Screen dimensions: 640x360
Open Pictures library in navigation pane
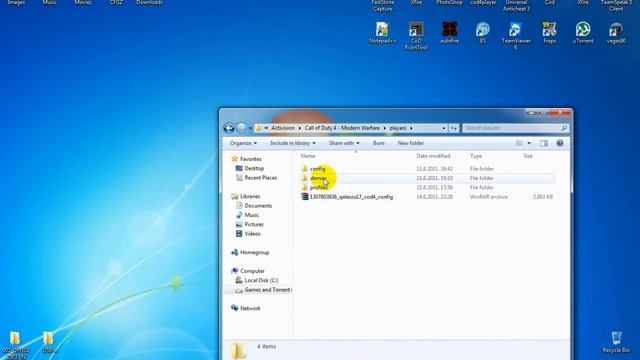click(x=254, y=224)
